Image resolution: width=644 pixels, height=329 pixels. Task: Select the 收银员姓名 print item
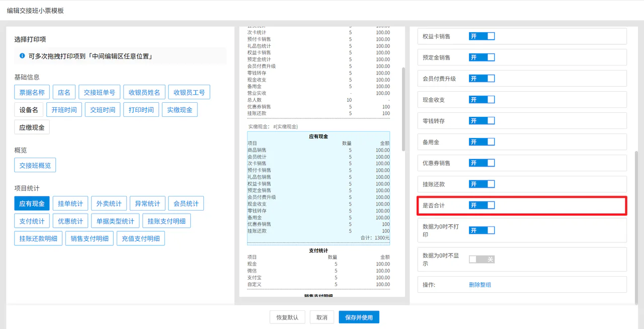pos(144,92)
